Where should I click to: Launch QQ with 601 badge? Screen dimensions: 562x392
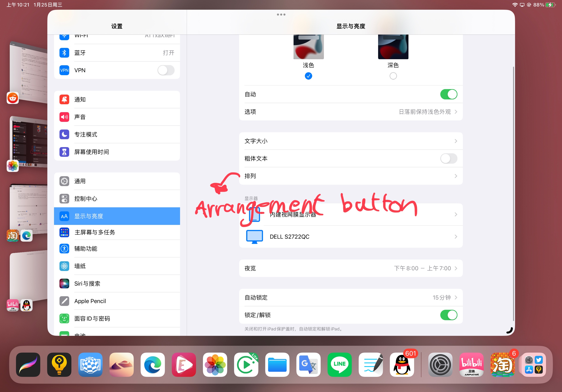coord(402,364)
